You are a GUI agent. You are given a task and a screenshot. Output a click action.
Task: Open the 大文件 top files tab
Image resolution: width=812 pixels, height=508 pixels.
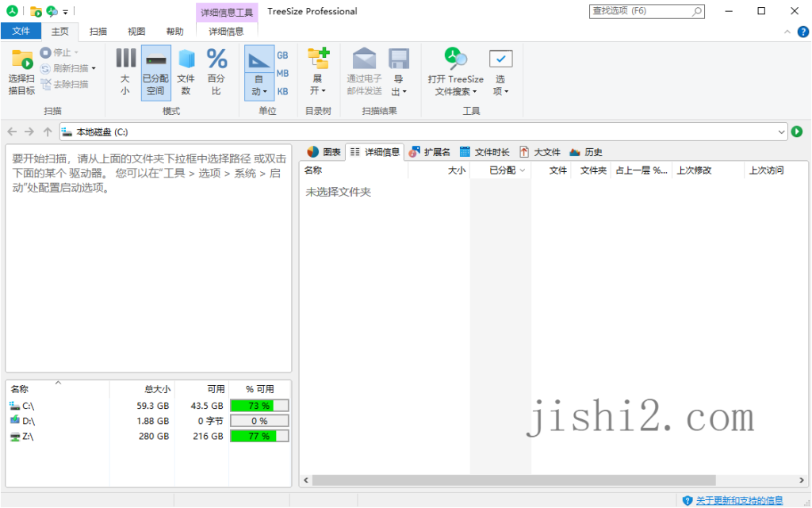[x=540, y=152]
